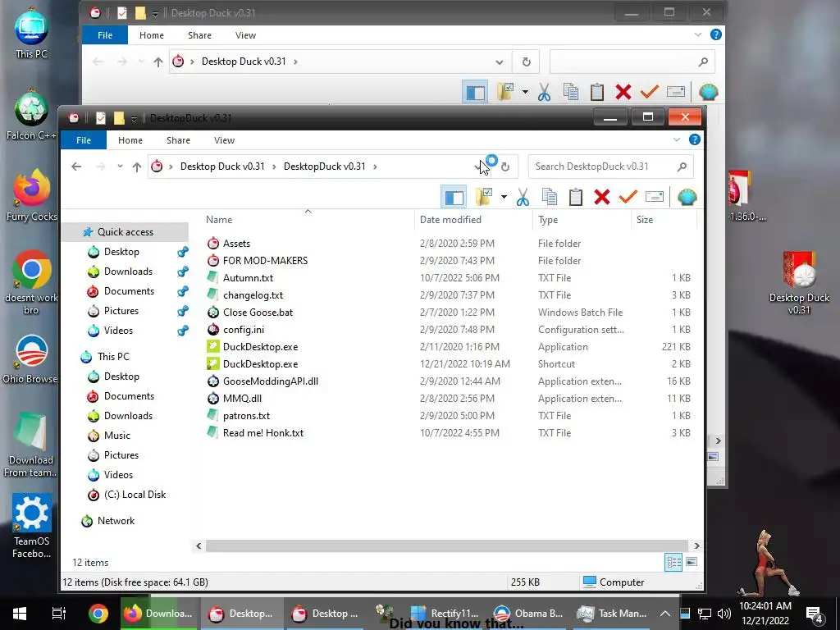Click the horizontal scrollbar right arrow

coord(696,546)
